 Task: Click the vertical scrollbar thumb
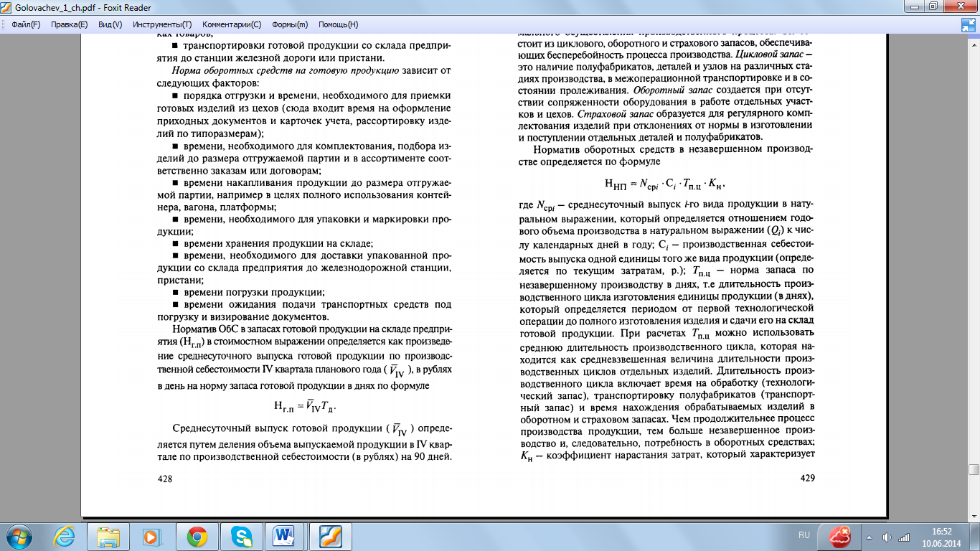point(974,470)
